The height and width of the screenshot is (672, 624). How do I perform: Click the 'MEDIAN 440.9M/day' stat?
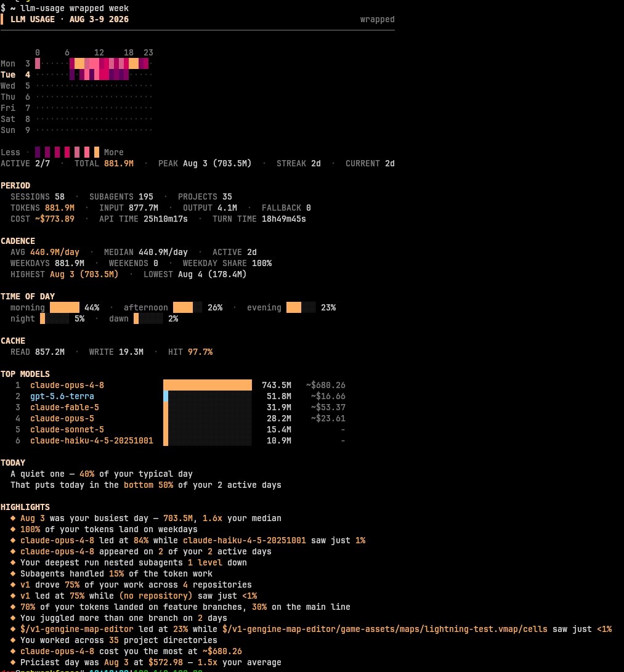pos(146,253)
